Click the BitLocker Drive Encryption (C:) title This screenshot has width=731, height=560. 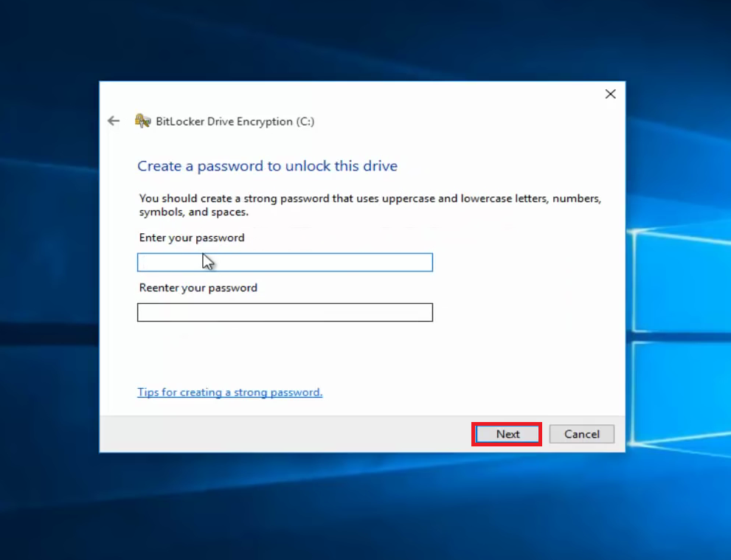(x=235, y=121)
